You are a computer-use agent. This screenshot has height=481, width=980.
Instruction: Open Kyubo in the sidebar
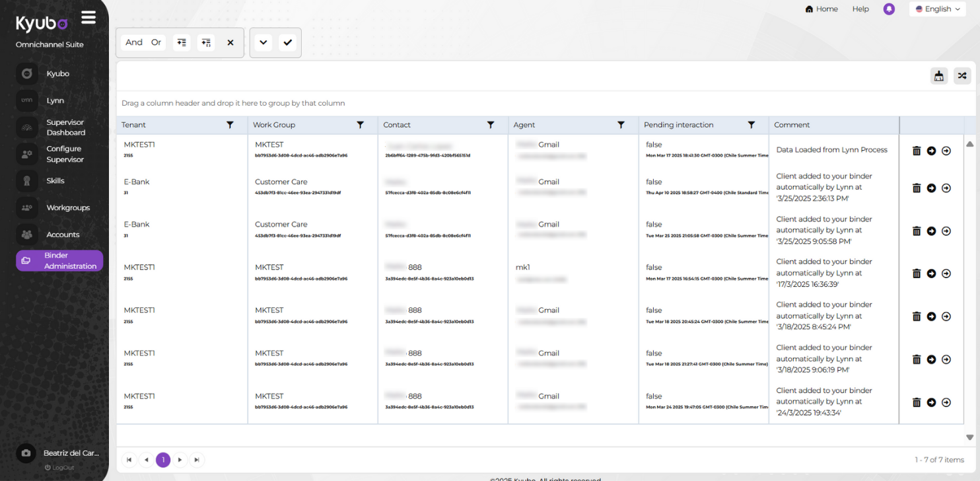(x=59, y=74)
